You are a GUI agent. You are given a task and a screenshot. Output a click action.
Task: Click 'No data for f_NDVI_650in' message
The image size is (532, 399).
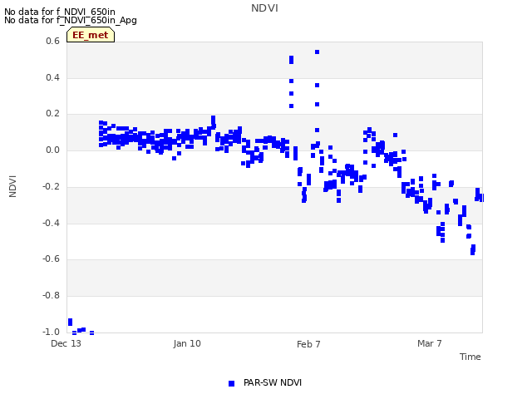60,12
